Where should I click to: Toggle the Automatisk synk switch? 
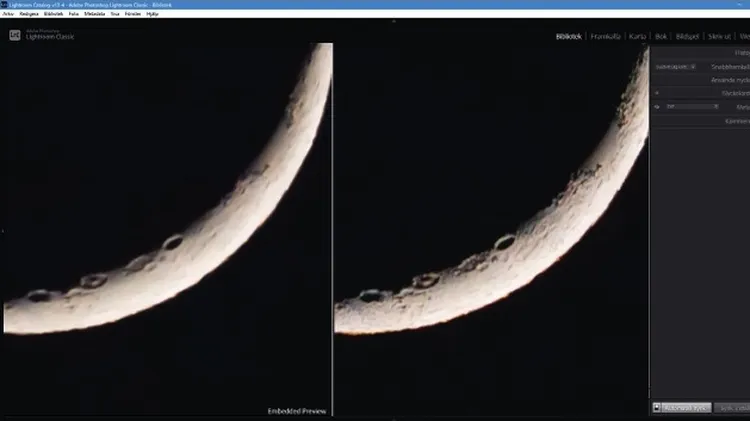[x=657, y=408]
